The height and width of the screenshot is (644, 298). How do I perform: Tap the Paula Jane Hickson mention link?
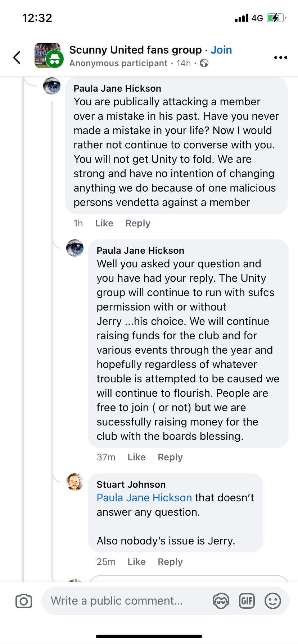point(144,498)
